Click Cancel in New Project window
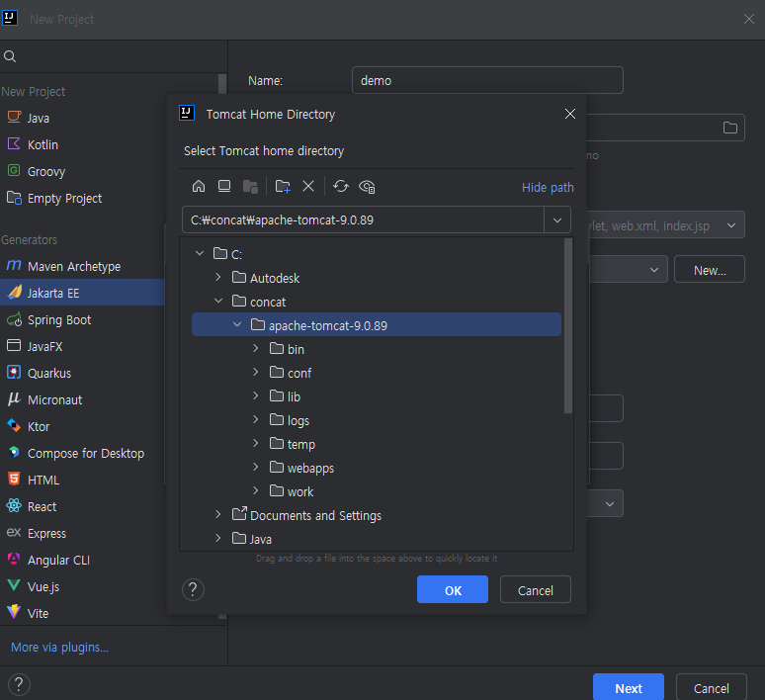Screen dimensions: 765x700 tap(712, 687)
